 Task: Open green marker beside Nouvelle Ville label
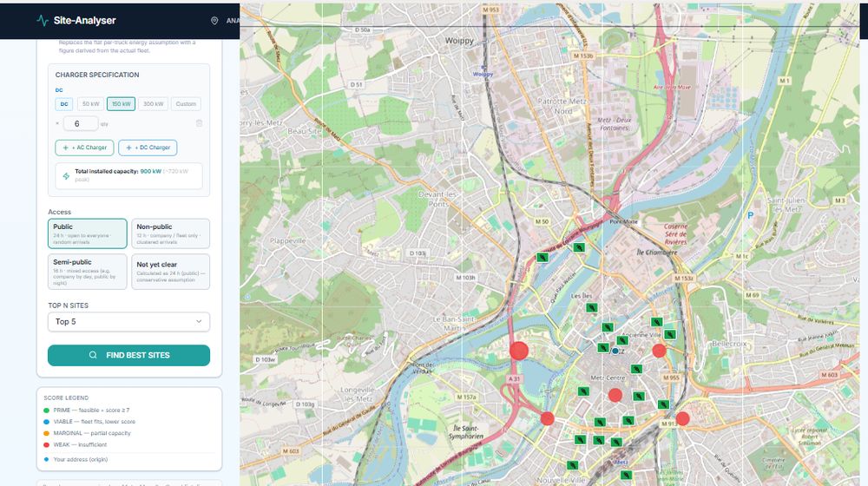coord(573,465)
